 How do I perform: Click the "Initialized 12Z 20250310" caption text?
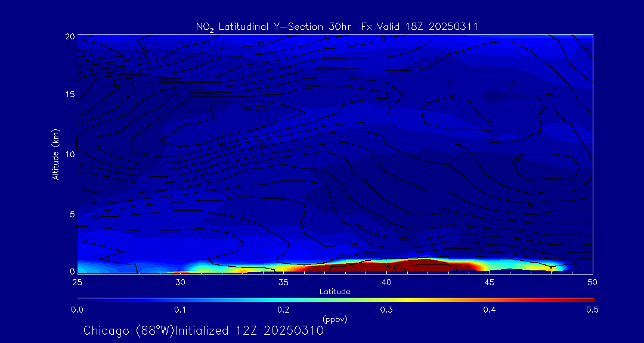click(249, 330)
